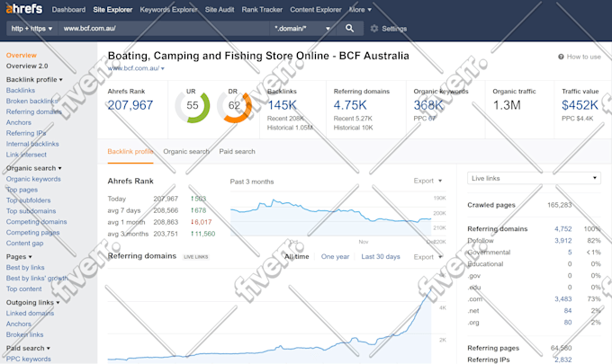
Task: Open Content gap in the sidebar
Action: pos(24,243)
